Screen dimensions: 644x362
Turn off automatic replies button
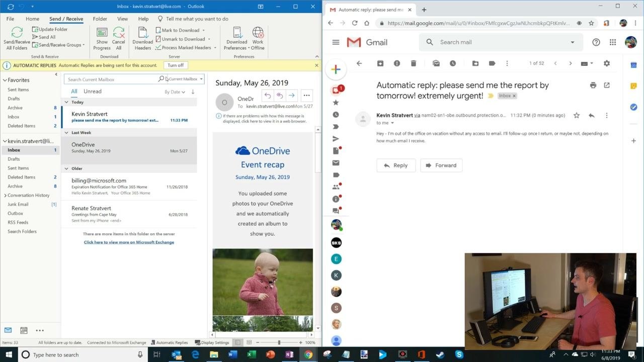pos(176,65)
